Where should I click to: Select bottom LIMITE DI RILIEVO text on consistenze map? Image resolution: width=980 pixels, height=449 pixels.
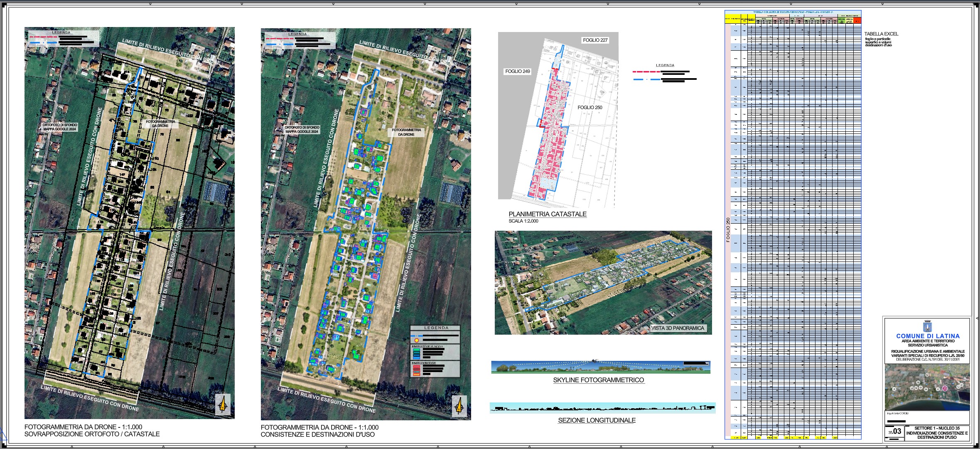click(x=327, y=400)
